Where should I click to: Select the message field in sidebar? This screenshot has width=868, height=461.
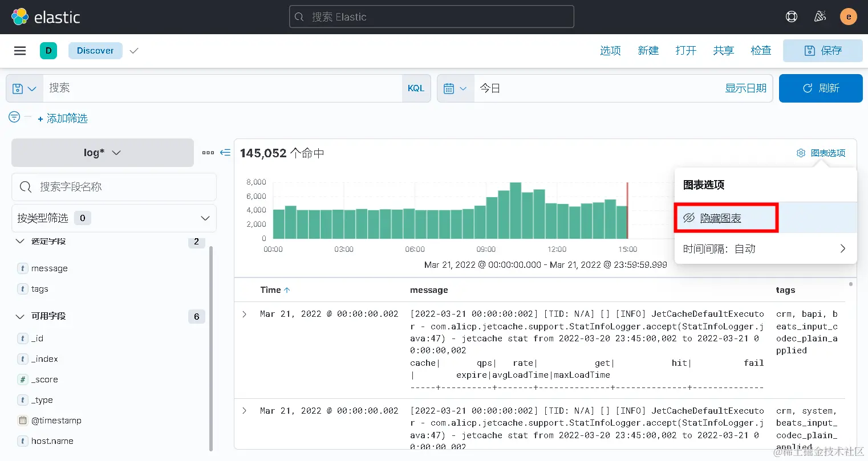click(50, 268)
